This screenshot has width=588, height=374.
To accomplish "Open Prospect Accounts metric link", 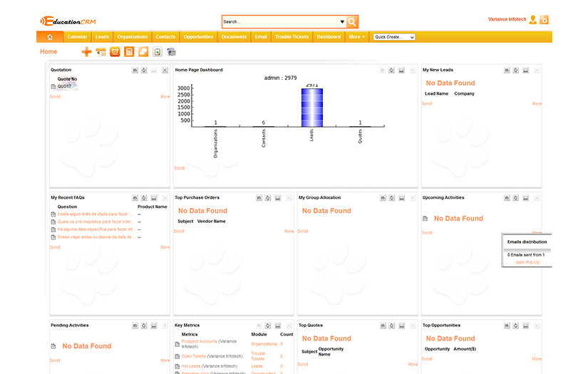I will click(199, 341).
